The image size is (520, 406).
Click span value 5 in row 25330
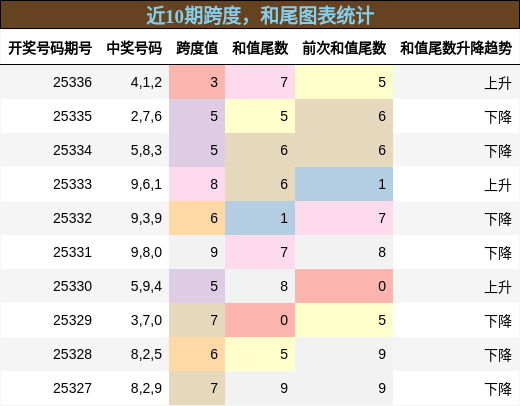197,286
